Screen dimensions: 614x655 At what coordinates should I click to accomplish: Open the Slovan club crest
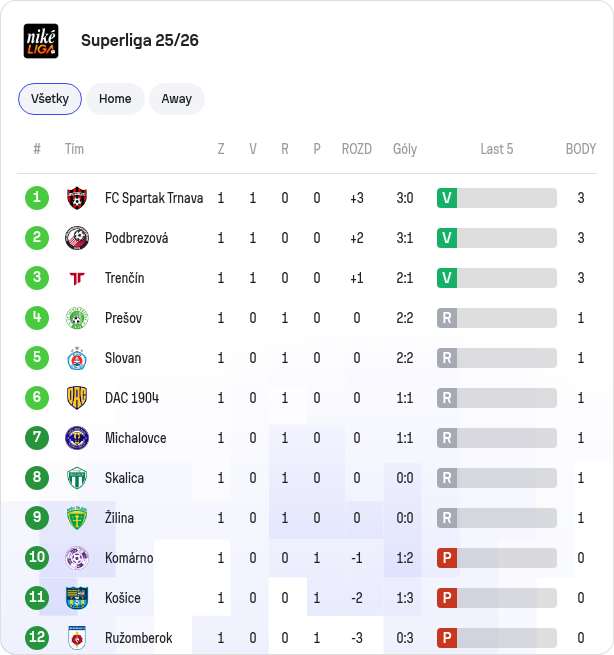(77, 358)
